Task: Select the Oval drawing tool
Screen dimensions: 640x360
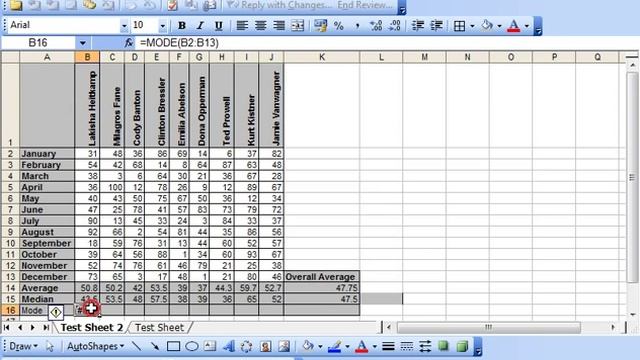Action: (x=192, y=347)
